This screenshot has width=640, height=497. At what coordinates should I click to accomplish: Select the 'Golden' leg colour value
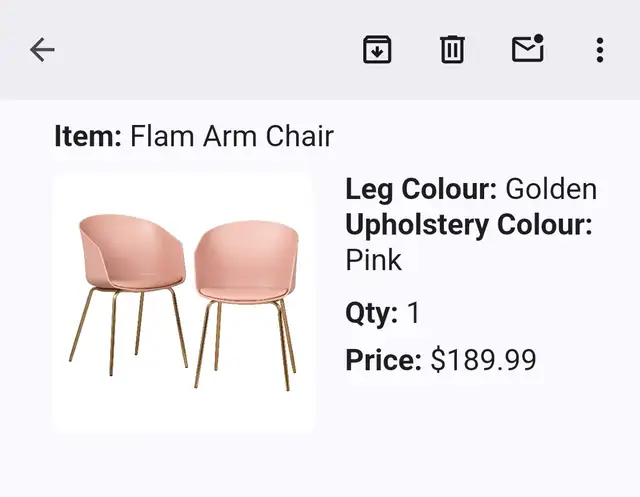(x=551, y=189)
